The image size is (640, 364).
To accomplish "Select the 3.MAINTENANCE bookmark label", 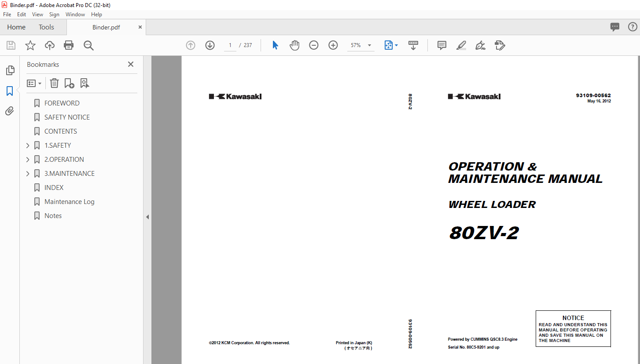I will click(70, 174).
